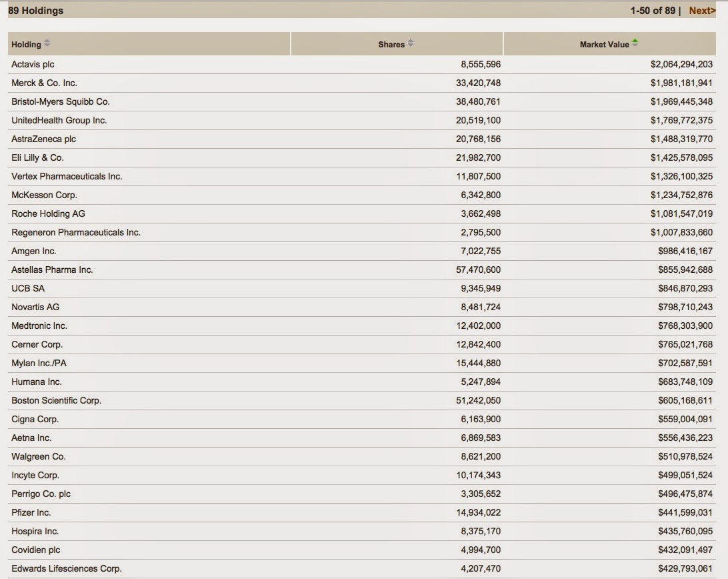Click Amgen market value $986,416,167

click(x=685, y=251)
